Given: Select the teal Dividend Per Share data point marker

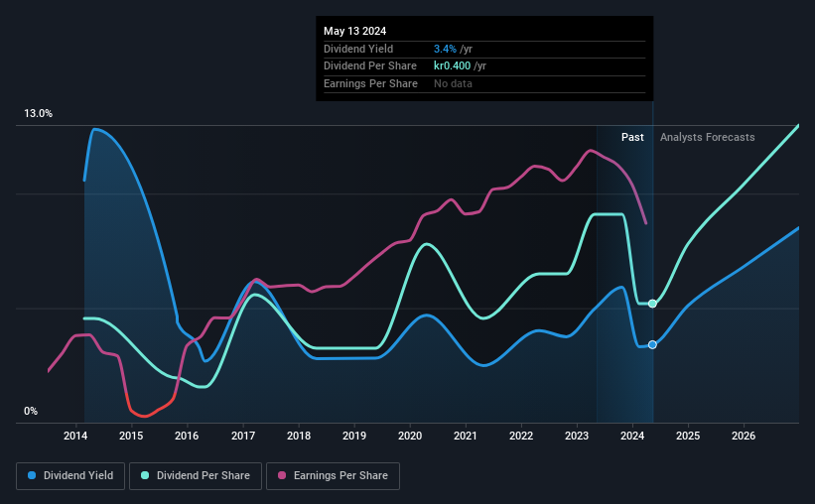Looking at the screenshot, I should (x=652, y=304).
